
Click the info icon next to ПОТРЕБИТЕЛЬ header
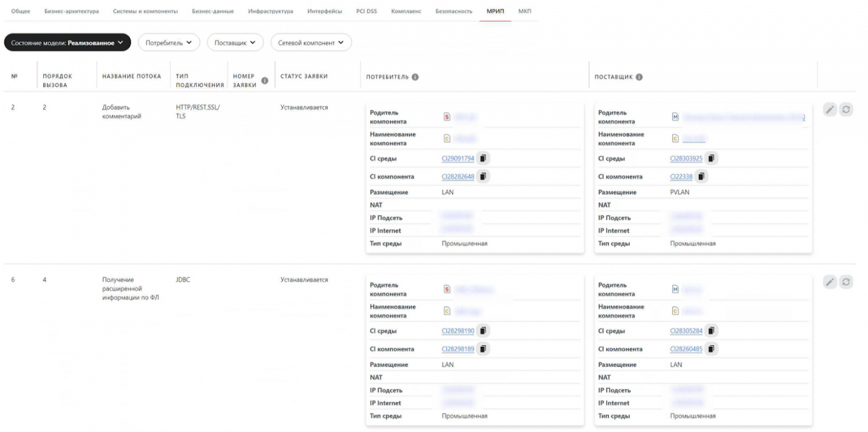click(415, 77)
